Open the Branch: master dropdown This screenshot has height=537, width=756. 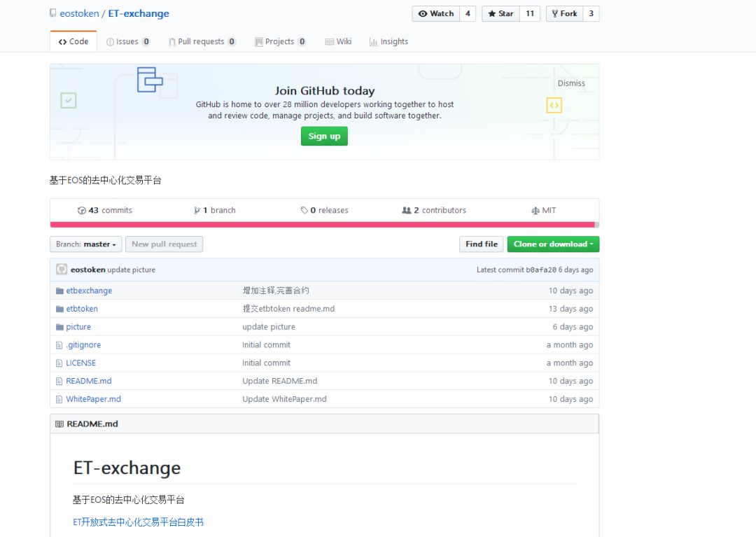86,244
